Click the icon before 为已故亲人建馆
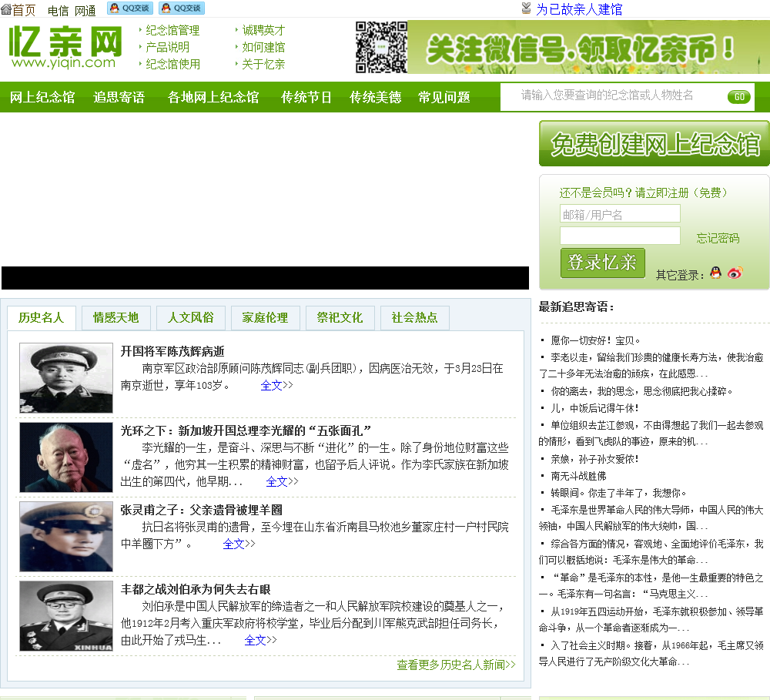The width and height of the screenshot is (770, 700). pyautogui.click(x=526, y=8)
